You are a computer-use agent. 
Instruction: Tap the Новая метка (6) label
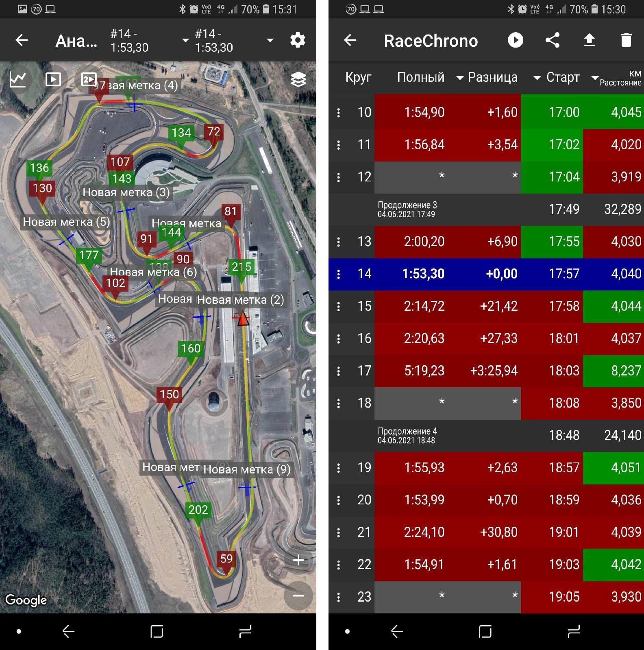(153, 272)
